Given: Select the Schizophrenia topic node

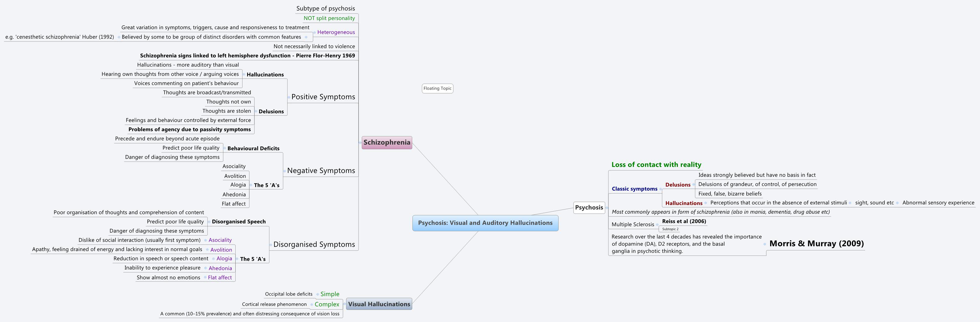Looking at the screenshot, I should point(387,143).
